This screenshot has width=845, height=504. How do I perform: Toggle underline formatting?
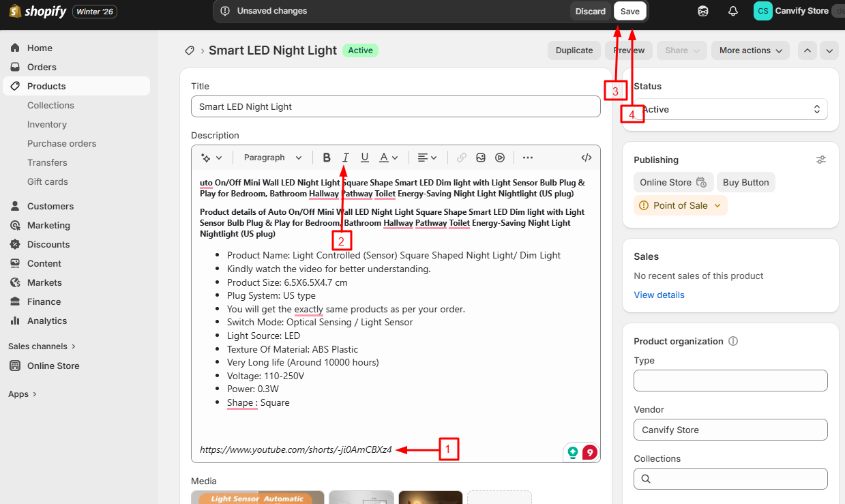365,158
